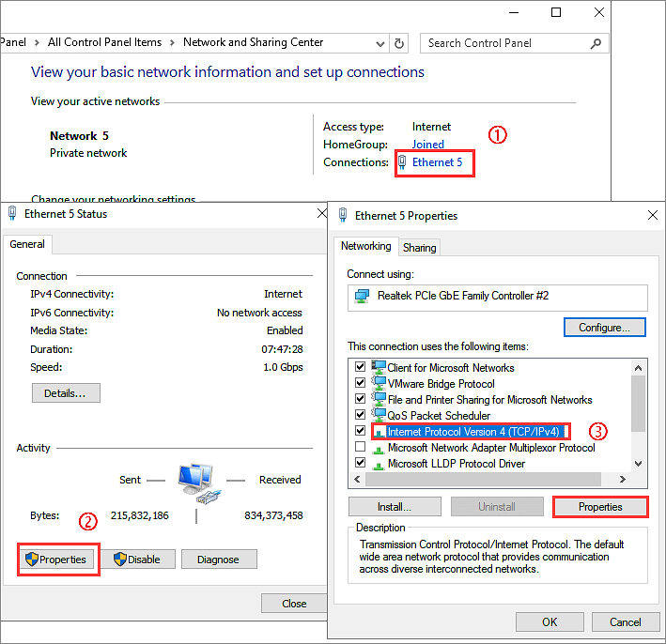Screen dimensions: 666x644
Task: Switch to the Sharing tab
Action: (x=419, y=248)
